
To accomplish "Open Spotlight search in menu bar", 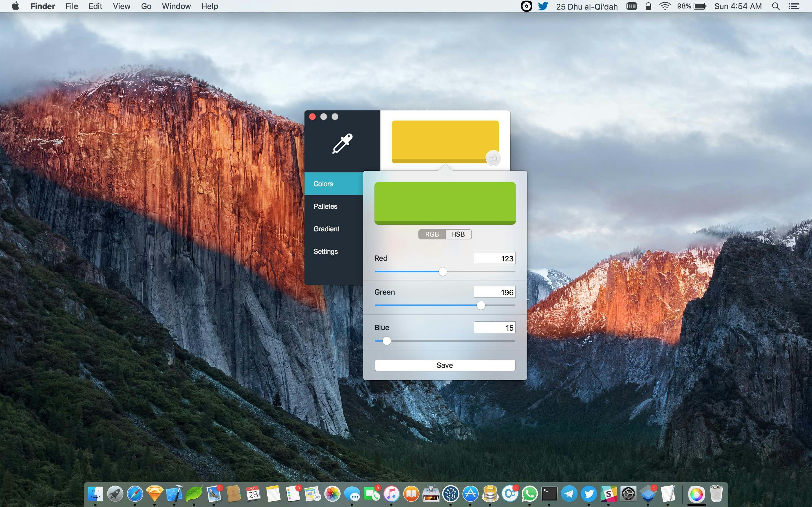I will tap(775, 6).
